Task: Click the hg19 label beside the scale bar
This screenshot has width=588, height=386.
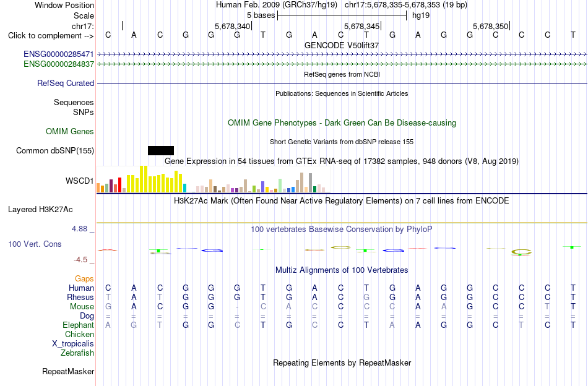Action: (421, 15)
